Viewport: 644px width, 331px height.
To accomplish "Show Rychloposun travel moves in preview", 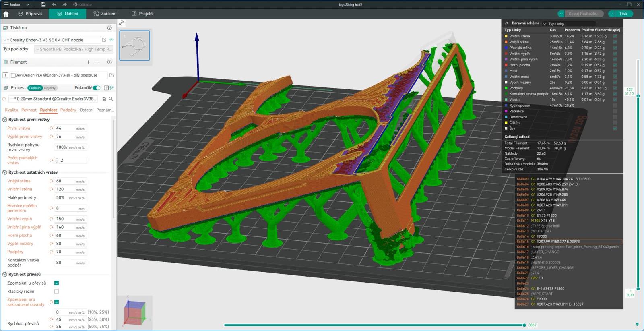I will pos(615,106).
